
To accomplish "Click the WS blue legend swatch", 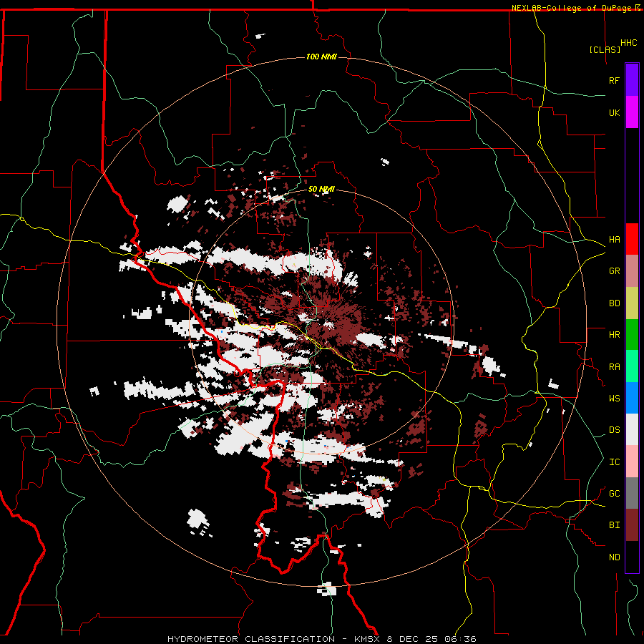I will coord(632,398).
